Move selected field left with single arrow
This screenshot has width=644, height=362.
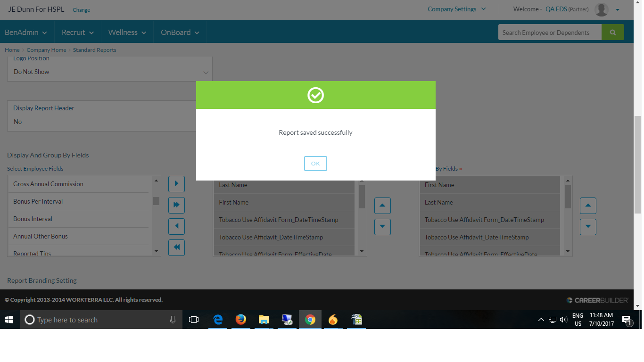pos(176,226)
